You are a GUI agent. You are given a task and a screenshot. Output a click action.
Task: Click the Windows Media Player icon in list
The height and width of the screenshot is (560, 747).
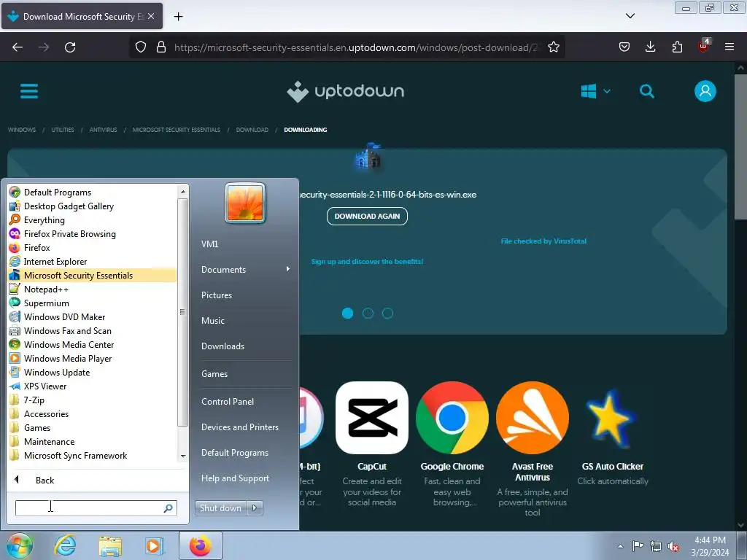[15, 358]
